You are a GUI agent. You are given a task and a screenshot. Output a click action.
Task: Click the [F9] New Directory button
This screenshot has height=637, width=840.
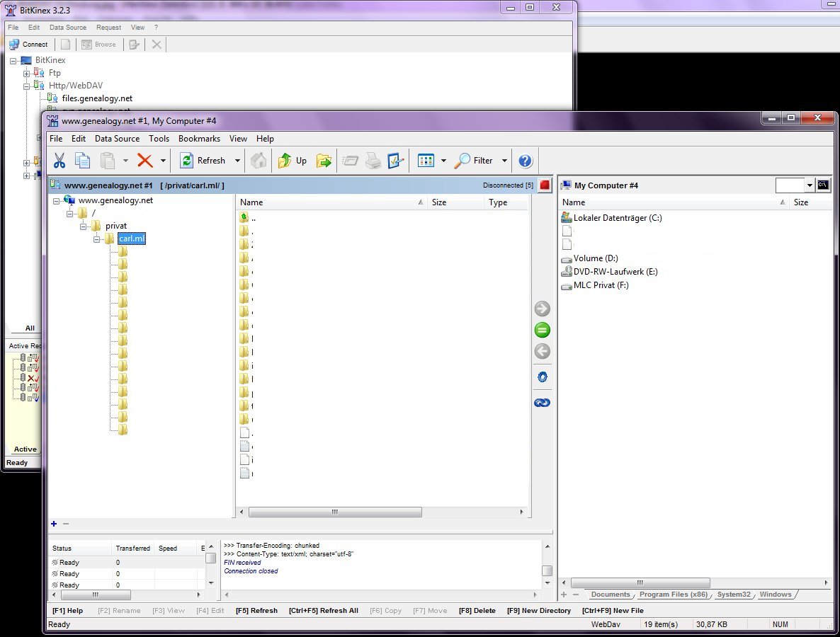coord(539,610)
